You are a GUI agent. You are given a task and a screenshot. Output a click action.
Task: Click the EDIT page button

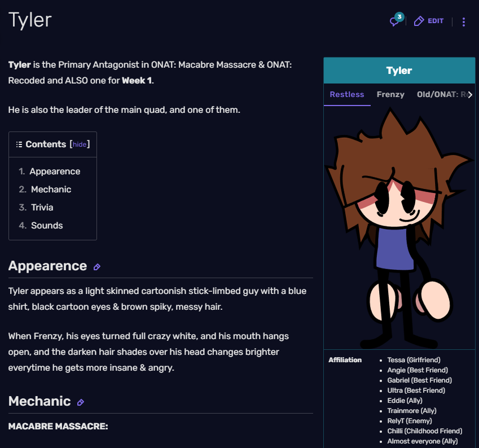[429, 21]
